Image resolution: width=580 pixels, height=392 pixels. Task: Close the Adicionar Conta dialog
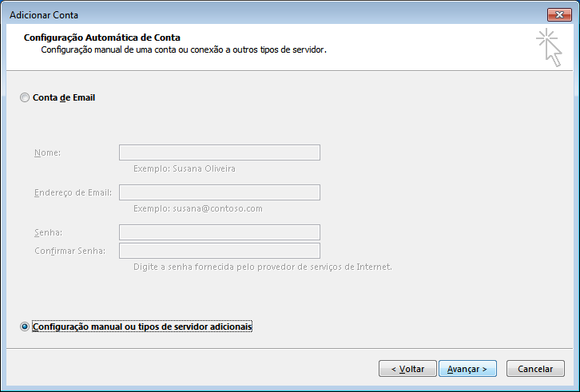[x=559, y=15]
